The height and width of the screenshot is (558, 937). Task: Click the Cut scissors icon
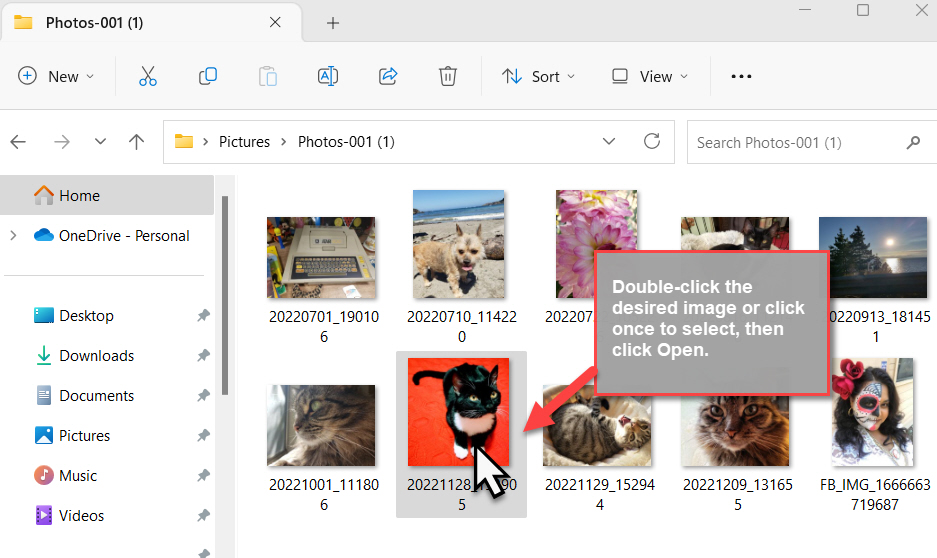[148, 76]
